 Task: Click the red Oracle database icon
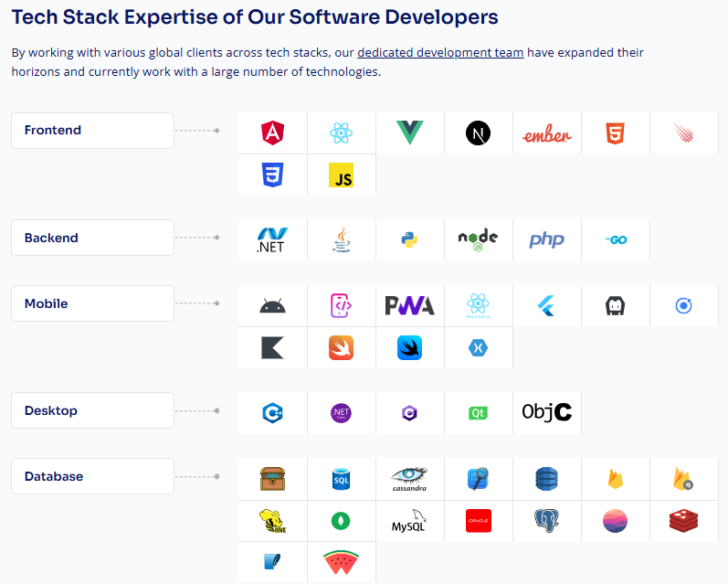[x=478, y=520]
